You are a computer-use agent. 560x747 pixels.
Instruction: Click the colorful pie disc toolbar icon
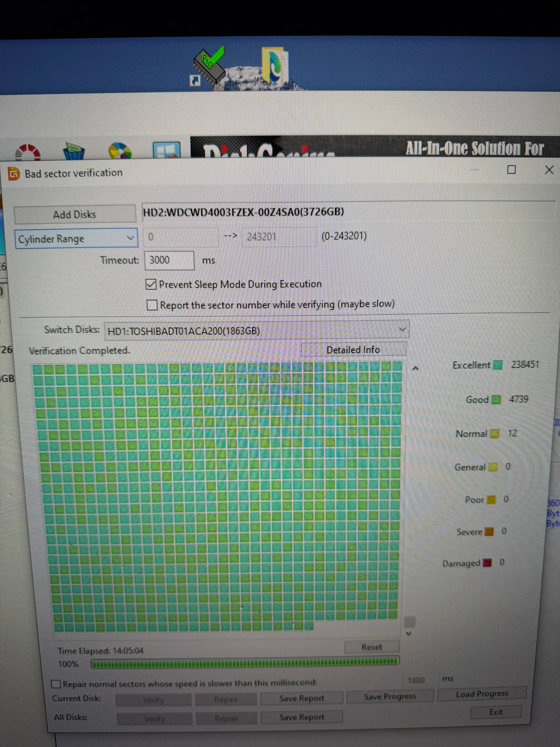120,151
